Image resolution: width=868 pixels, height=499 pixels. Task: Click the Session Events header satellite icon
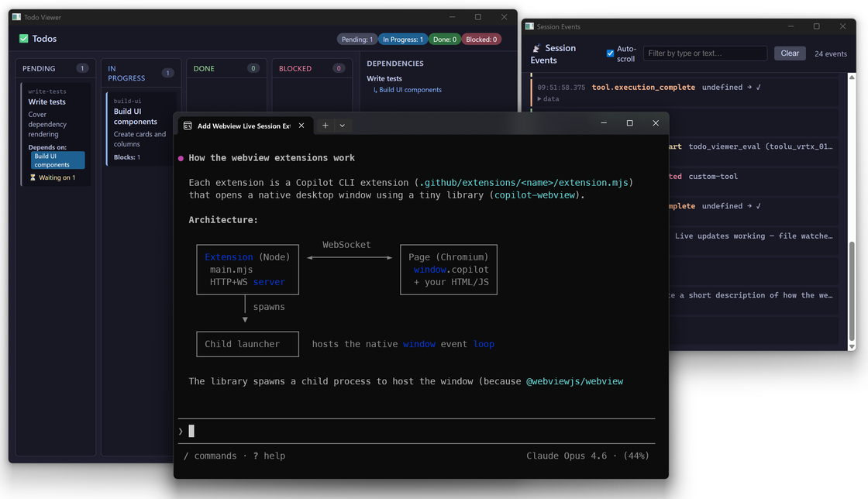536,48
